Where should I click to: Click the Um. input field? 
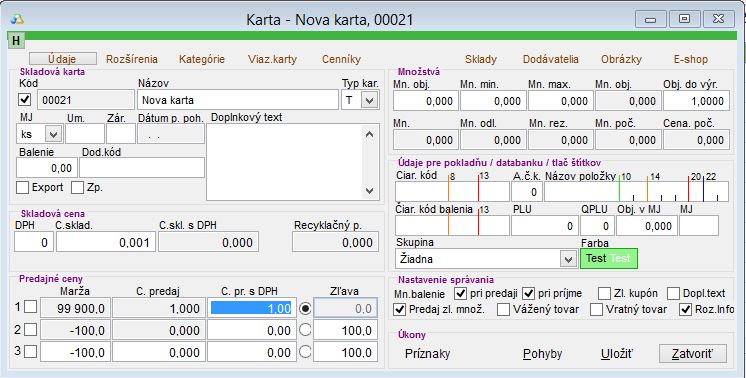pos(85,134)
